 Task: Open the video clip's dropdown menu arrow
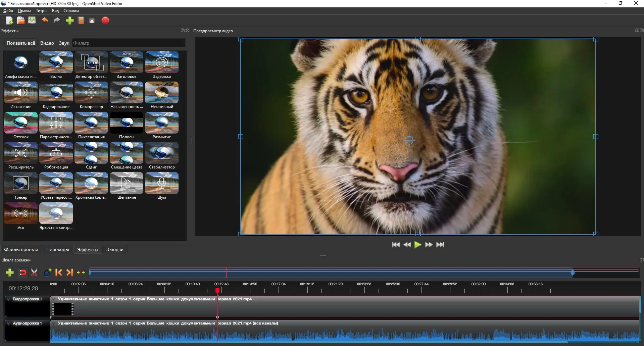pos(54,299)
